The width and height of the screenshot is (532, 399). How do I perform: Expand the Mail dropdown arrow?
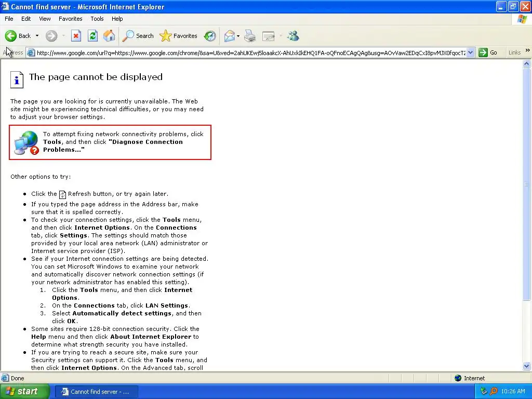pos(238,36)
